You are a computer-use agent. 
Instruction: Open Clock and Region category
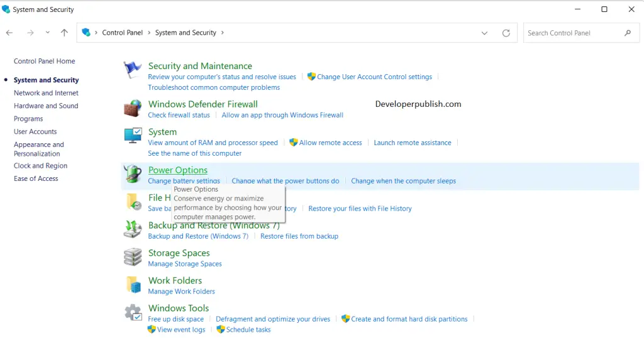pos(40,166)
